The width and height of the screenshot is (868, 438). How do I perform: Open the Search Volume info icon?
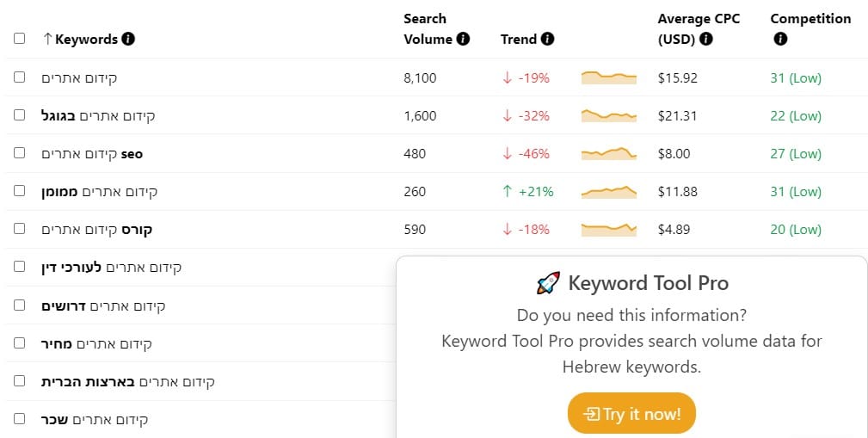pyautogui.click(x=463, y=39)
